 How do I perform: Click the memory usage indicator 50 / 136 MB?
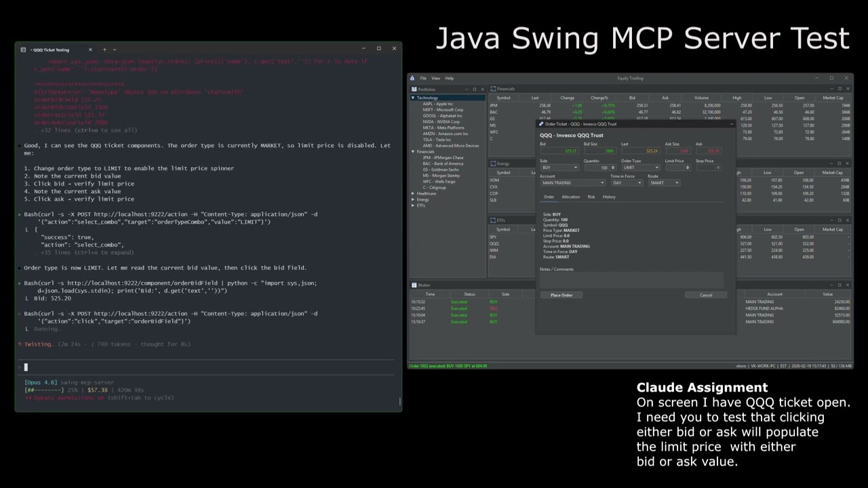pos(841,366)
